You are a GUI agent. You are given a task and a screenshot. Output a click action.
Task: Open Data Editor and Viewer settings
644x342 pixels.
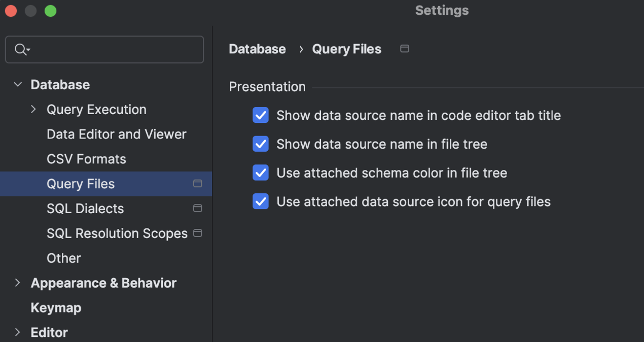pos(116,134)
